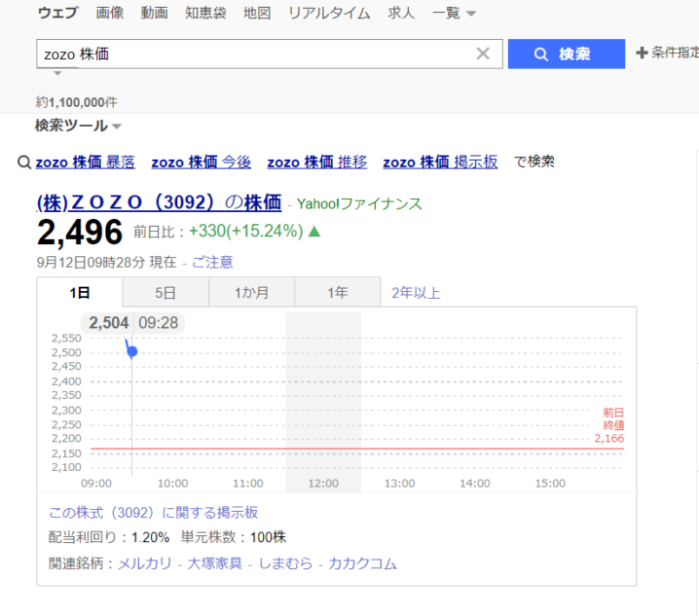Viewport: 699px width, 616px height.
Task: Open the 条件指定 plus option
Action: 667,54
